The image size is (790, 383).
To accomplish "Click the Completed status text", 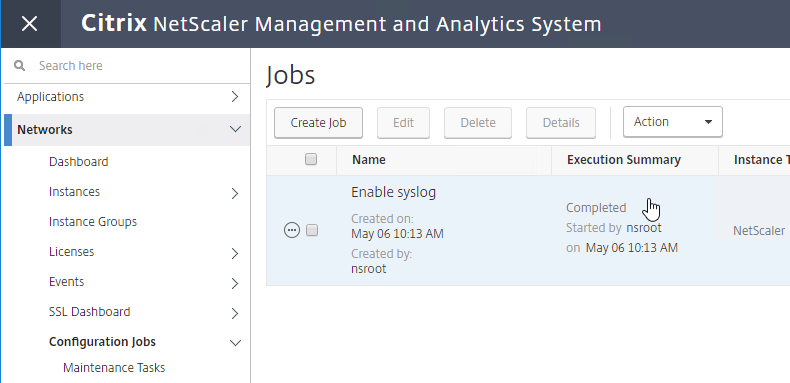I will click(x=596, y=208).
